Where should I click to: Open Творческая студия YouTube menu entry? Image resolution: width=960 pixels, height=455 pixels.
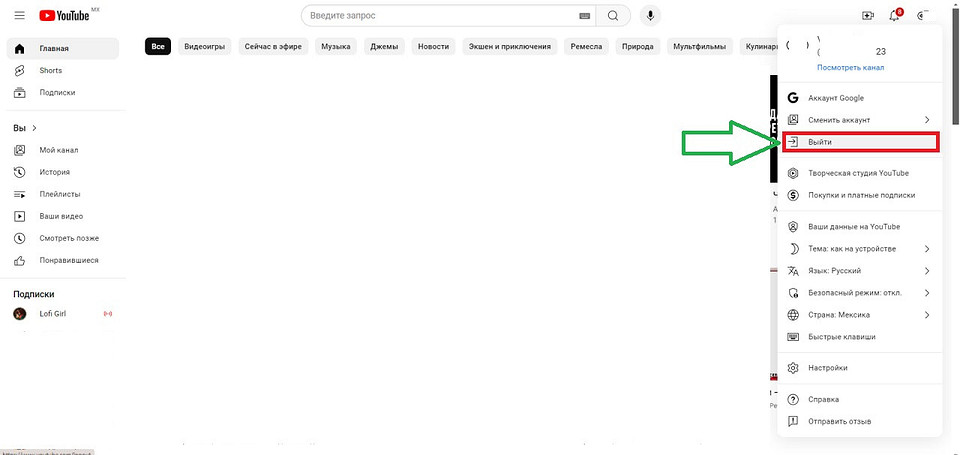pyautogui.click(x=858, y=173)
